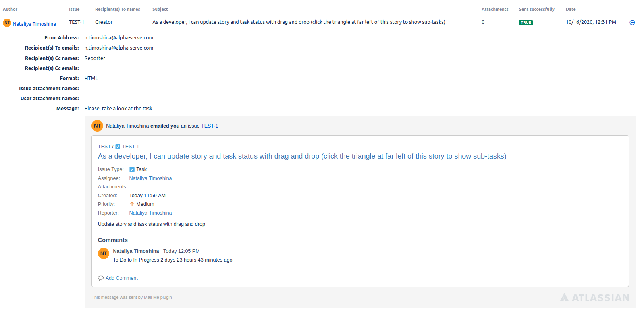The height and width of the screenshot is (310, 644).
Task: Click the issue title link in the email preview
Action: click(x=301, y=156)
